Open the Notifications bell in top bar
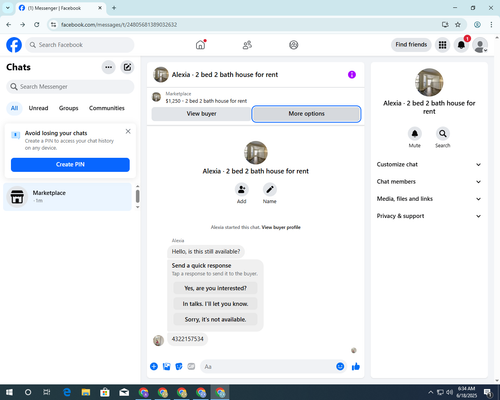Screen dimensions: 500x400 (x=461, y=45)
